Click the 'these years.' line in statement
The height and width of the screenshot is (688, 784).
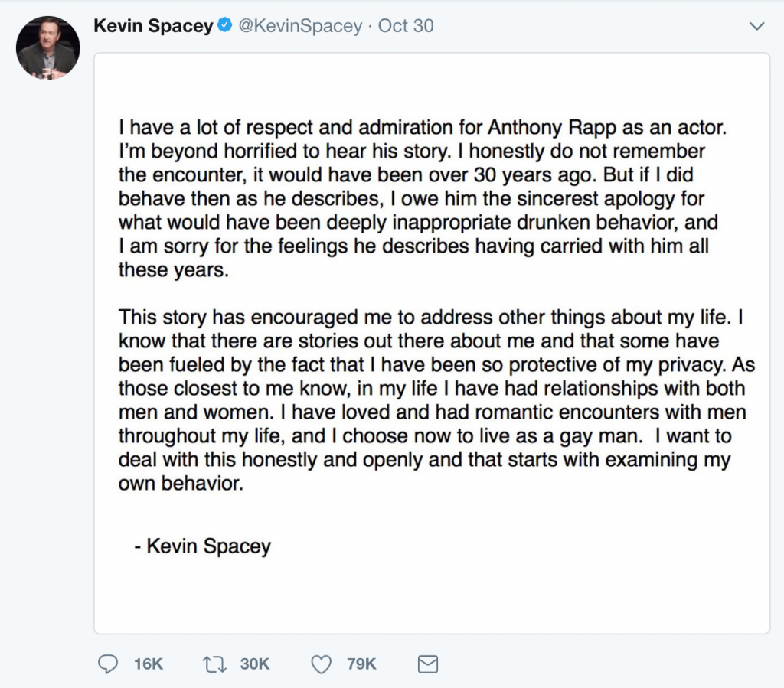coord(174,270)
